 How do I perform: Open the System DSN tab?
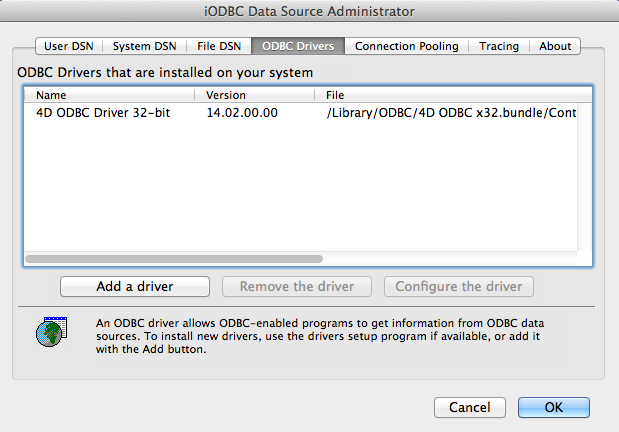point(145,46)
